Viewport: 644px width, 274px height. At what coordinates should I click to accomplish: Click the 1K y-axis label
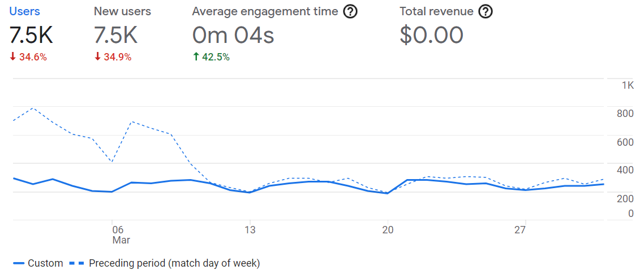[628, 85]
